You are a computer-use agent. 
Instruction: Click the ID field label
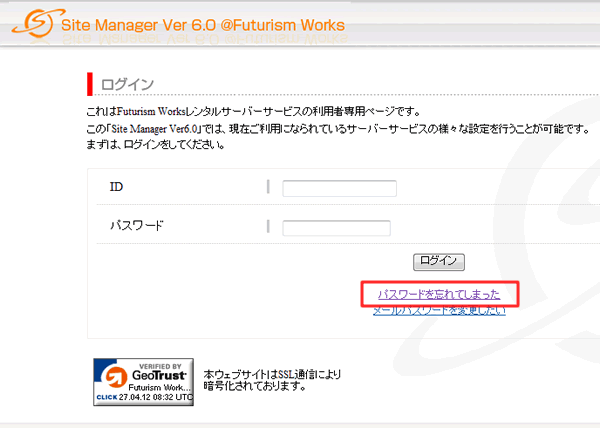pos(116,187)
